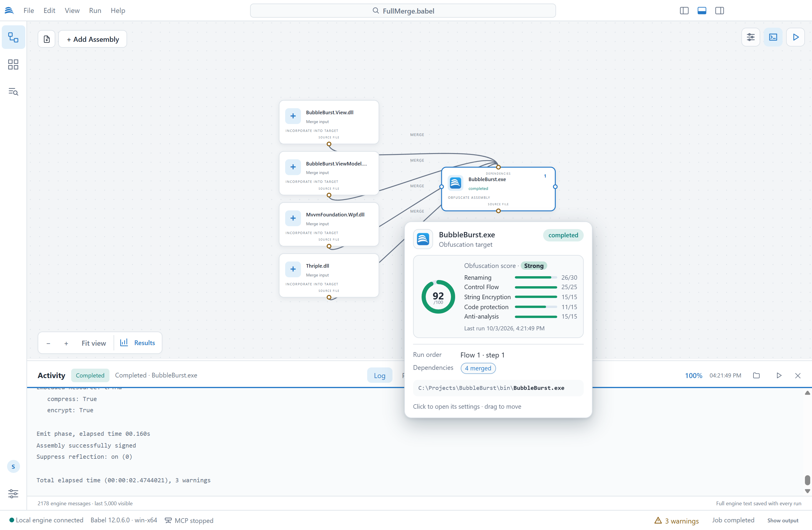Open the Edit menu
This screenshot has height=530, width=812.
tap(49, 11)
